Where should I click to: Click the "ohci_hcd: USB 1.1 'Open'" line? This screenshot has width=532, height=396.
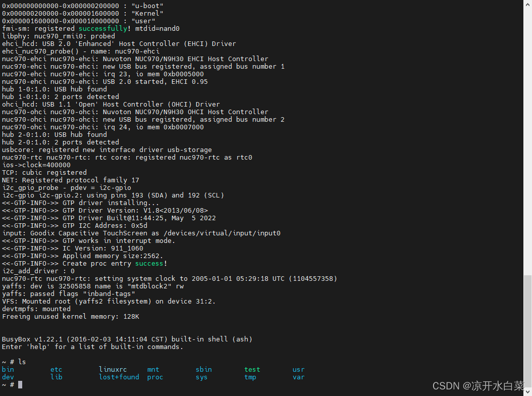(x=111, y=104)
